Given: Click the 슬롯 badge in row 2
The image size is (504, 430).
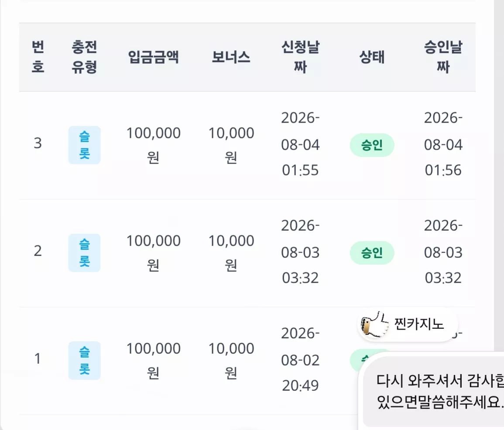Looking at the screenshot, I should [x=84, y=253].
